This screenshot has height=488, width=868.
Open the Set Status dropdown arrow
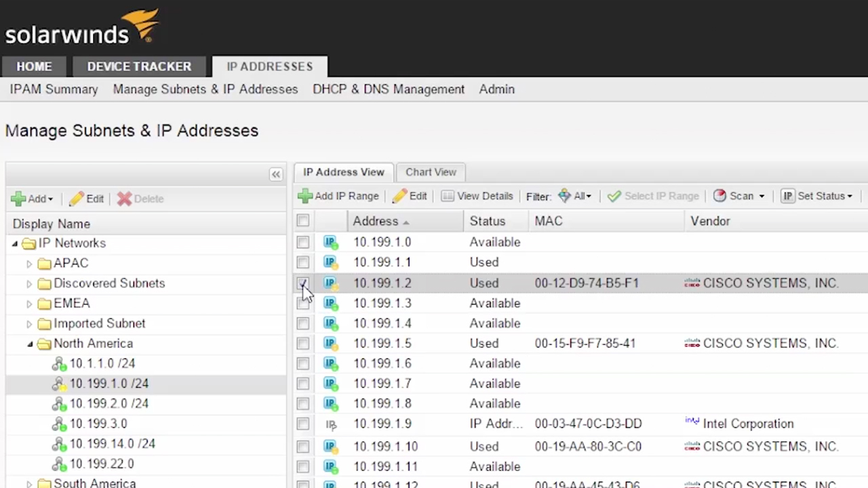850,197
